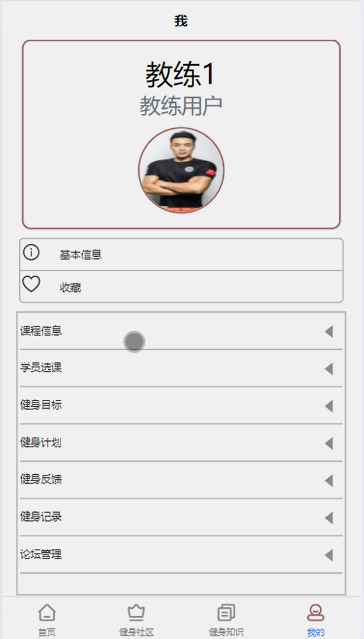Open the 健身知识 documents icon
The height and width of the screenshot is (639, 364).
coord(226,612)
